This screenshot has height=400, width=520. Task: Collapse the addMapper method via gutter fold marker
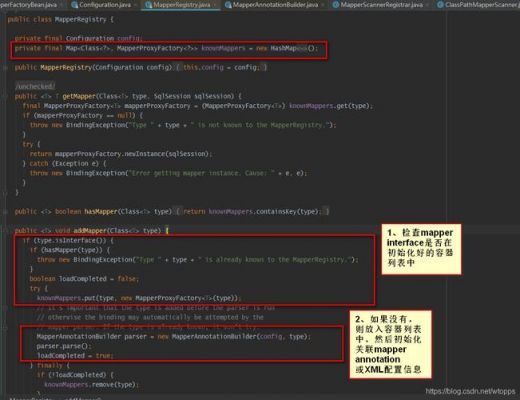coord(5,231)
